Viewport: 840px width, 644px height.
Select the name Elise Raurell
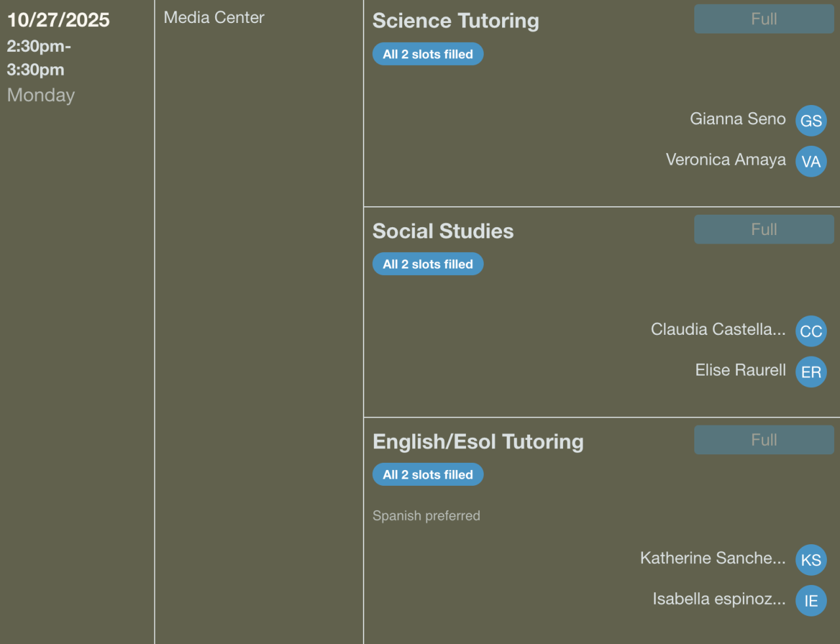point(740,370)
